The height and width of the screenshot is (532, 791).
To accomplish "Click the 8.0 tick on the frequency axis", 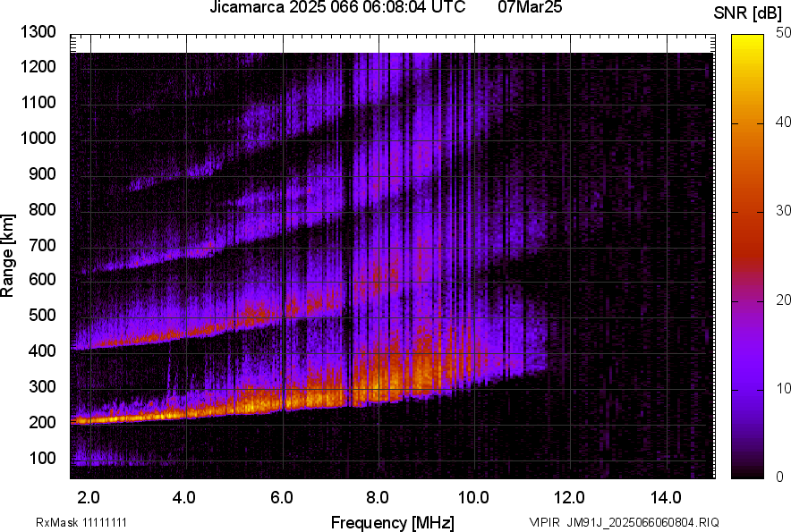I will (377, 496).
